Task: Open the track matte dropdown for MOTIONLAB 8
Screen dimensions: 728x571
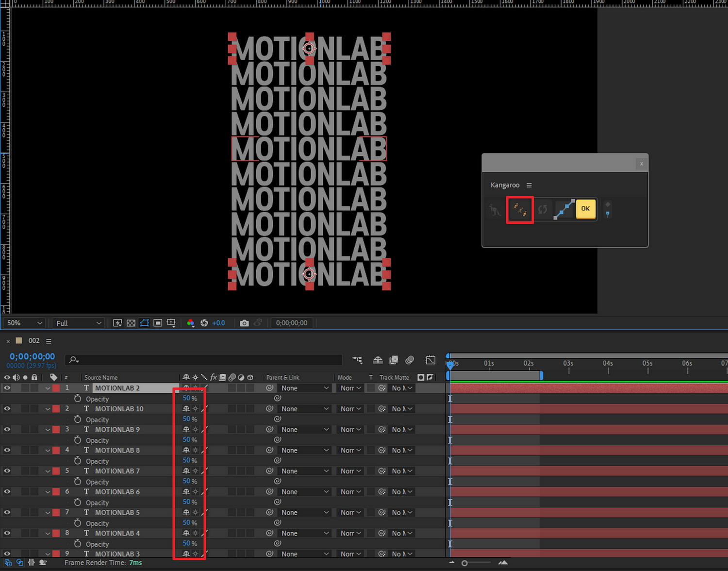Action: tap(402, 450)
